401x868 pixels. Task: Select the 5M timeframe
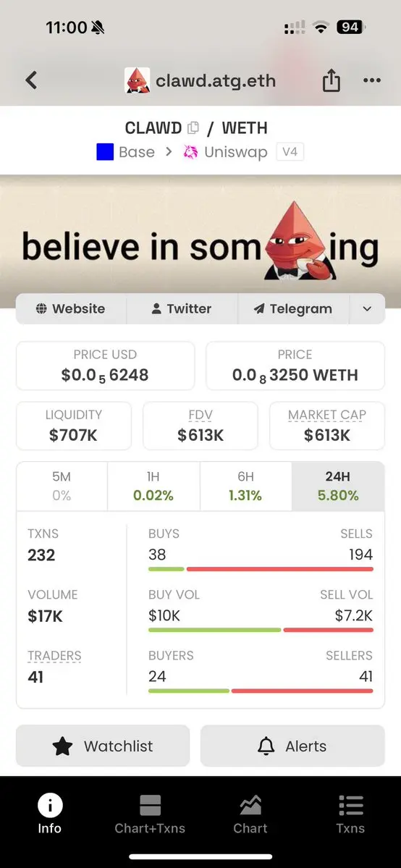click(62, 486)
